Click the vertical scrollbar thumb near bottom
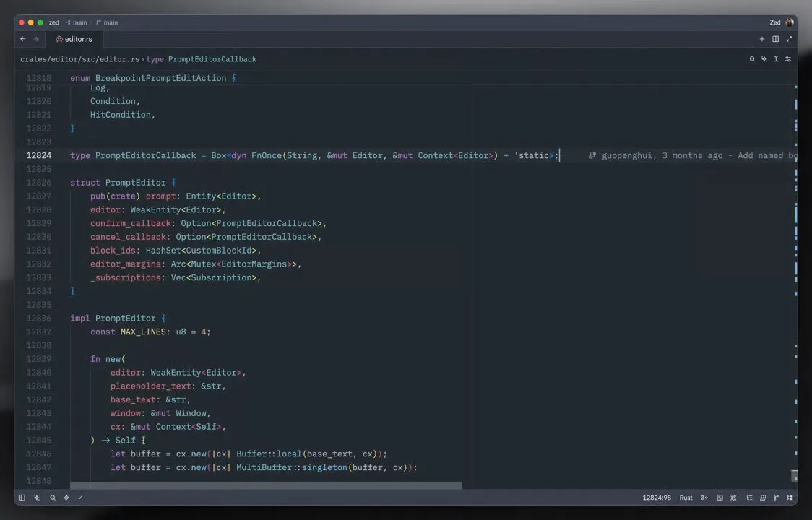This screenshot has height=520, width=812. click(x=795, y=475)
